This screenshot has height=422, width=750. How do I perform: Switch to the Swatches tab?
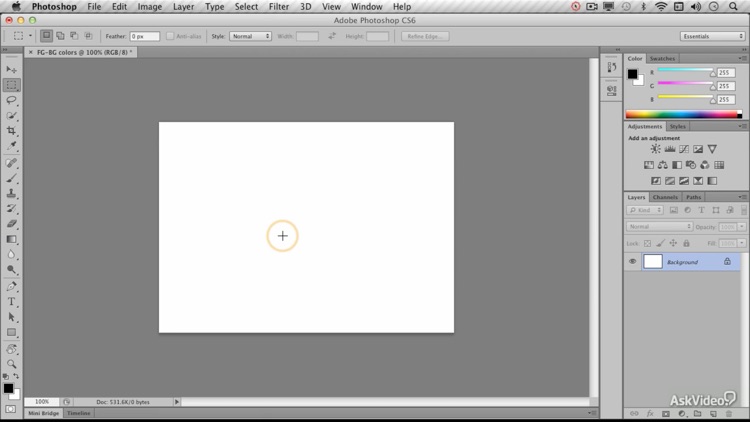coord(662,58)
